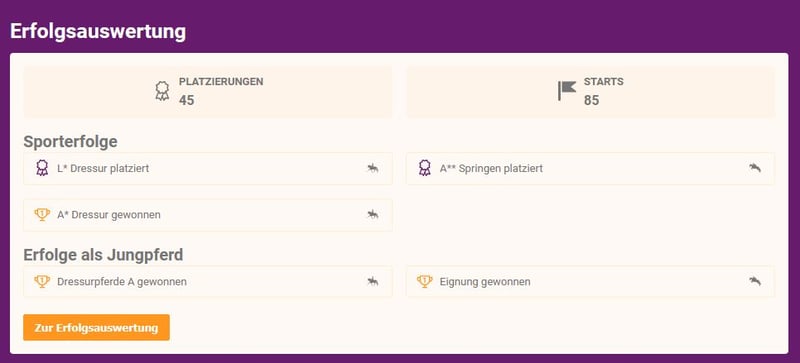Click the Platzierungen 45 stat card
Image resolution: width=800 pixels, height=363 pixels.
click(208, 92)
